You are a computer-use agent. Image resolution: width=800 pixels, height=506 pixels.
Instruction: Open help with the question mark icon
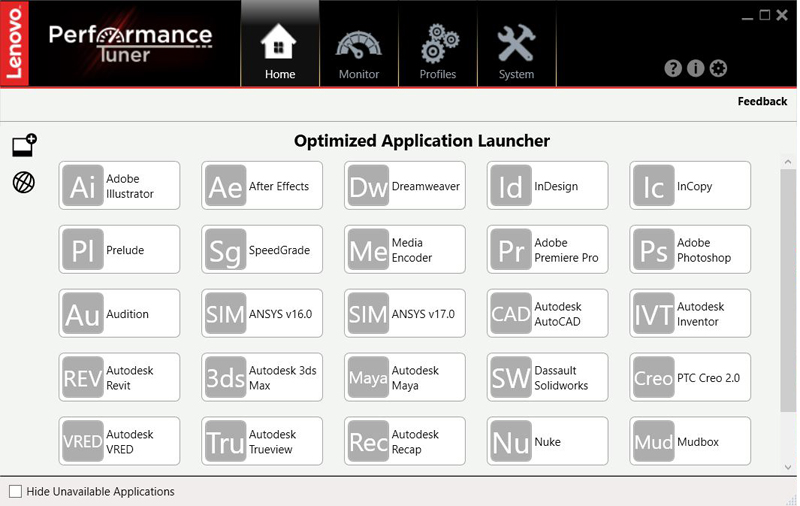[x=673, y=68]
